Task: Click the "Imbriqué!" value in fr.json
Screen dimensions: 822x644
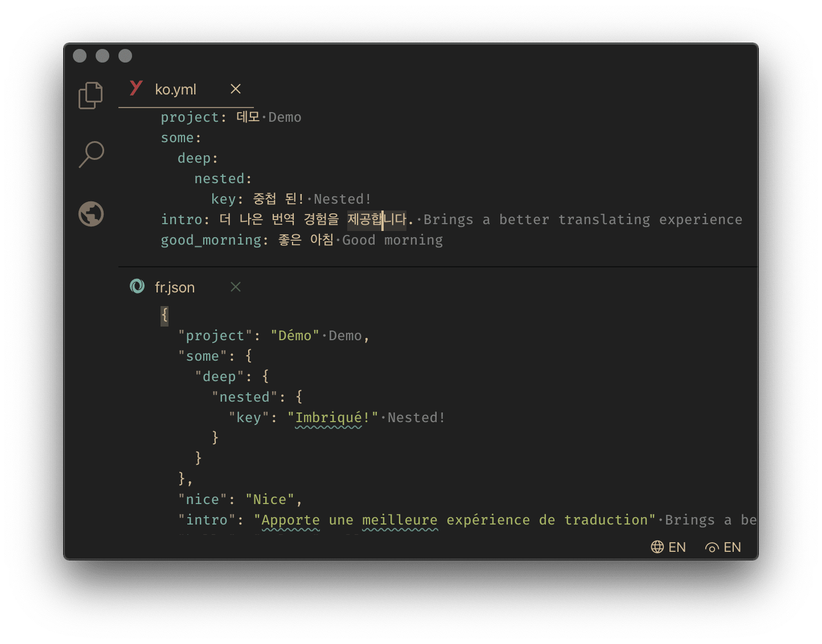Action: [x=333, y=418]
